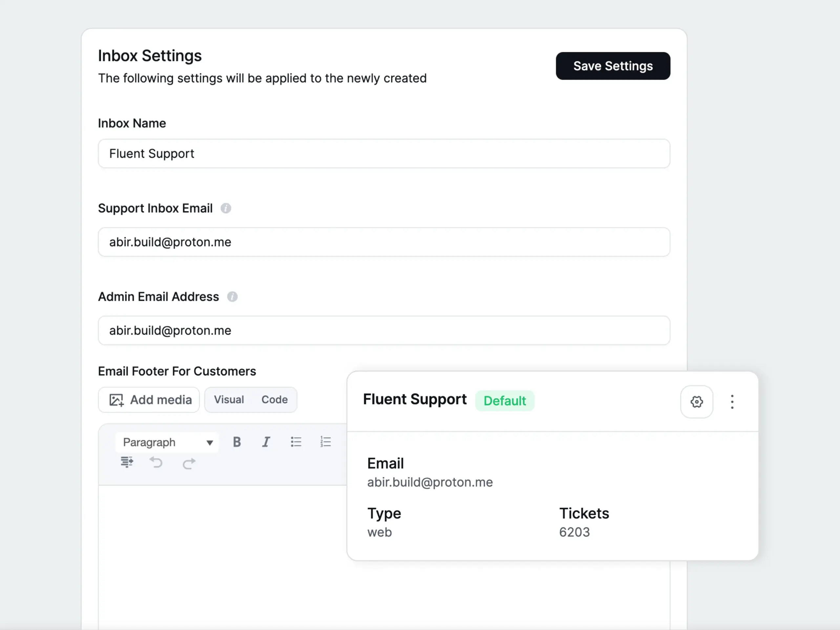Edit the Inbox Name field
This screenshot has height=630, width=840.
384,154
